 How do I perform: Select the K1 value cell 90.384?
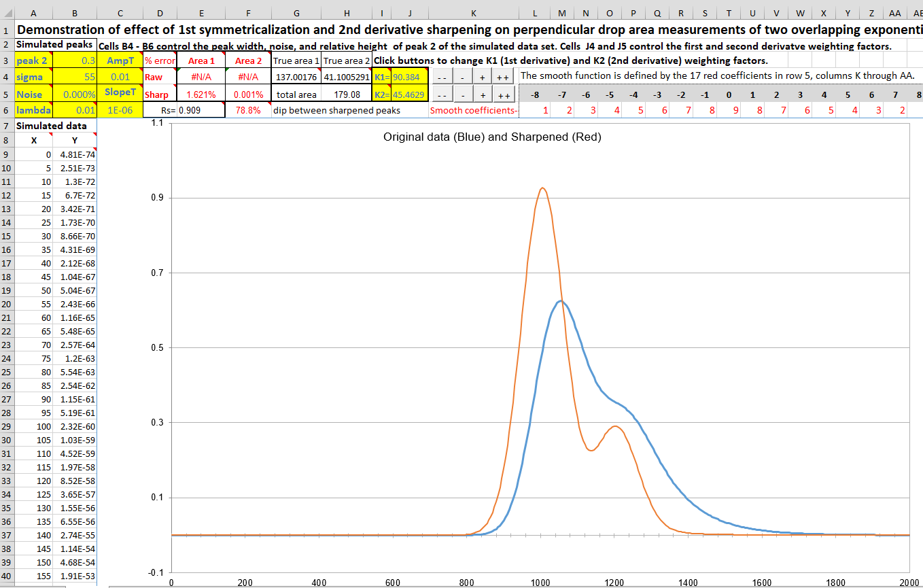tap(409, 77)
